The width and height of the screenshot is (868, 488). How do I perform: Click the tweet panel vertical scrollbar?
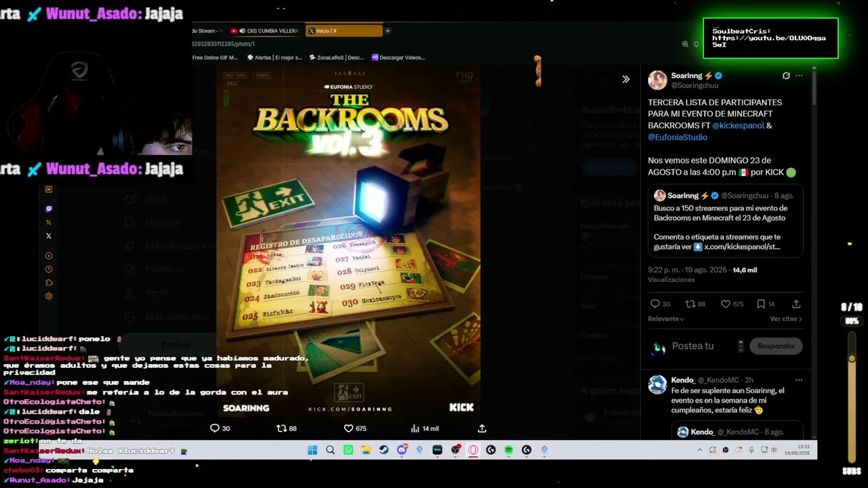click(x=814, y=88)
